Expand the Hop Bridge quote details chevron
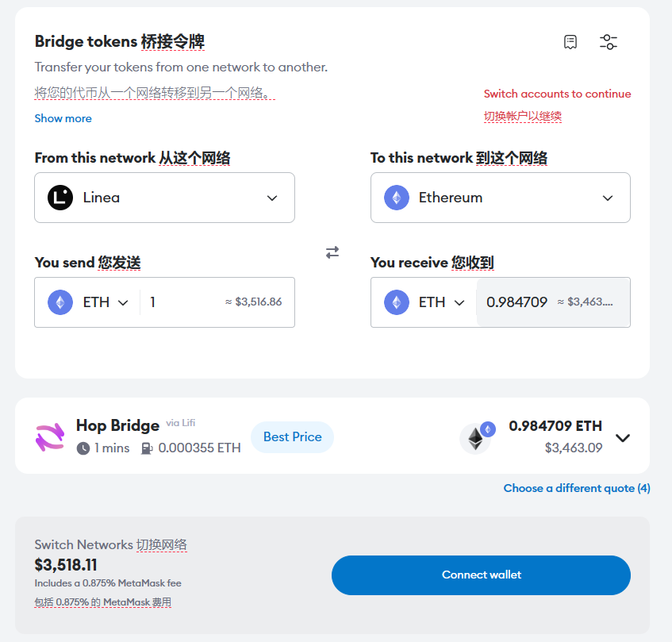This screenshot has height=642, width=672. coord(623,437)
